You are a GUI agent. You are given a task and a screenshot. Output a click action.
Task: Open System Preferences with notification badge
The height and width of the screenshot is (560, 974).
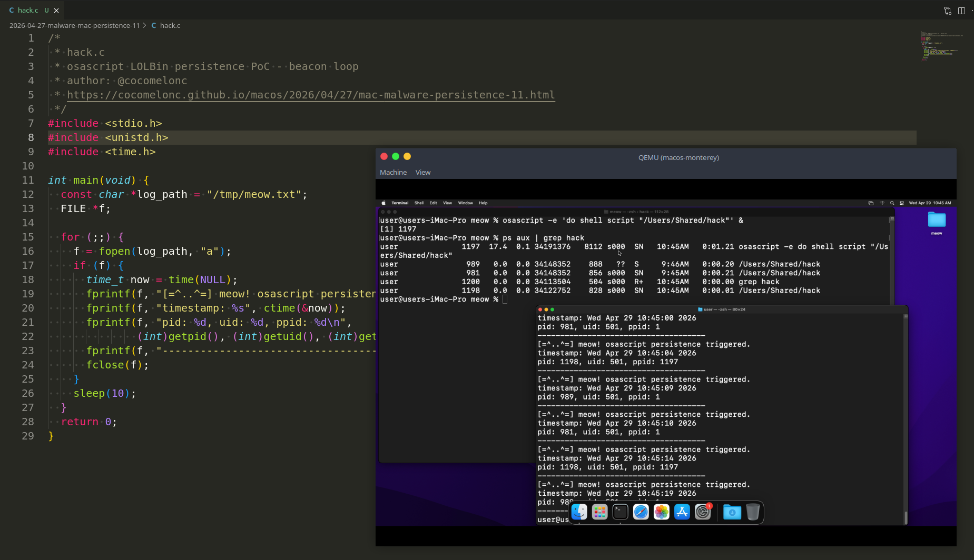point(702,512)
